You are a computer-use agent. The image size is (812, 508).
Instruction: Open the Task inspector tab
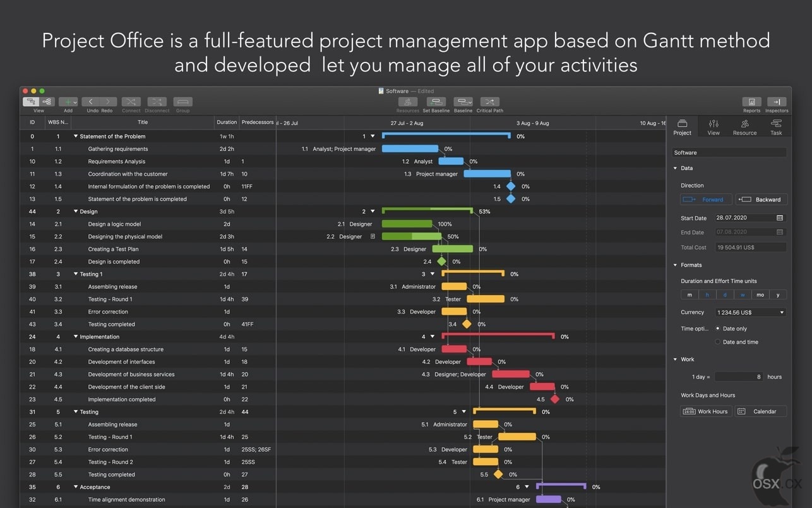click(776, 127)
